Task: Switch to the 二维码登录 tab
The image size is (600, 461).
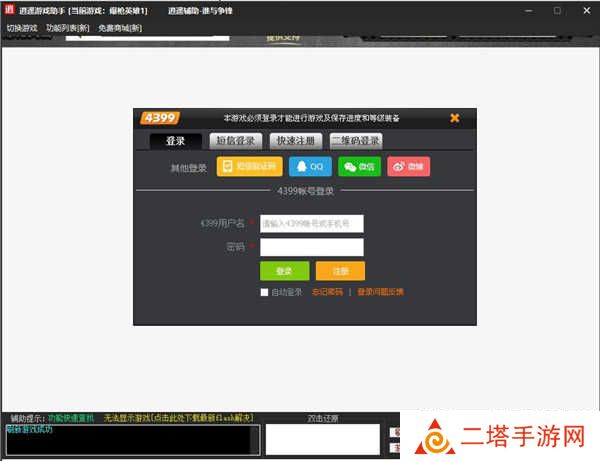Action: click(356, 141)
